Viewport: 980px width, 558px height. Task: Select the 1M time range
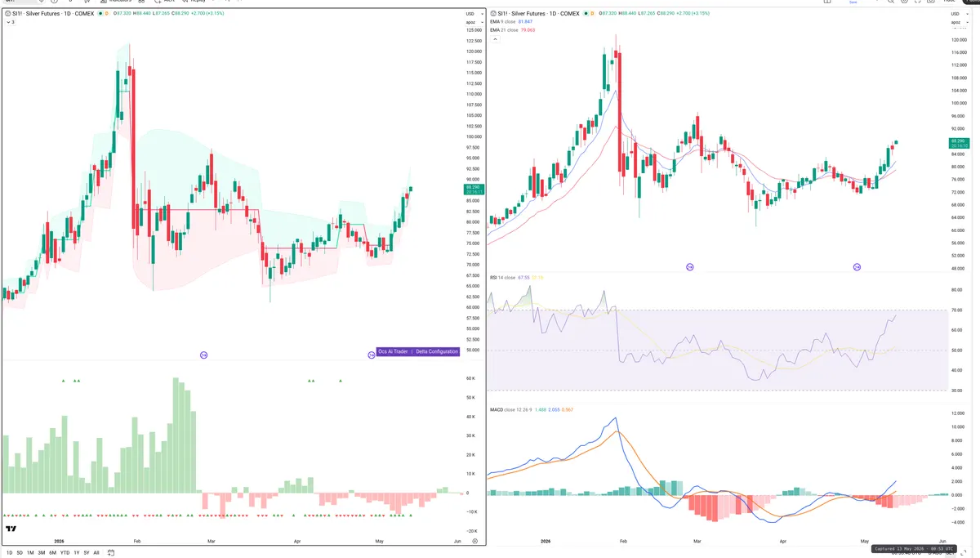click(x=30, y=553)
